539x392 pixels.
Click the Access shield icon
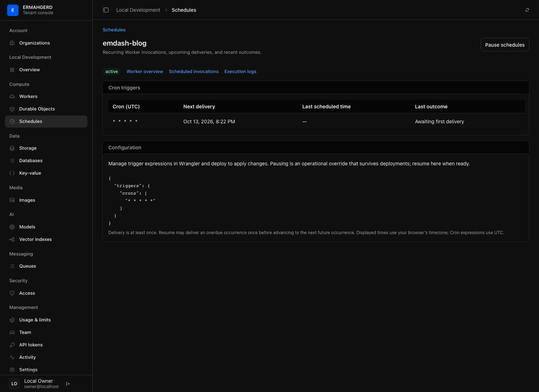[x=12, y=293]
